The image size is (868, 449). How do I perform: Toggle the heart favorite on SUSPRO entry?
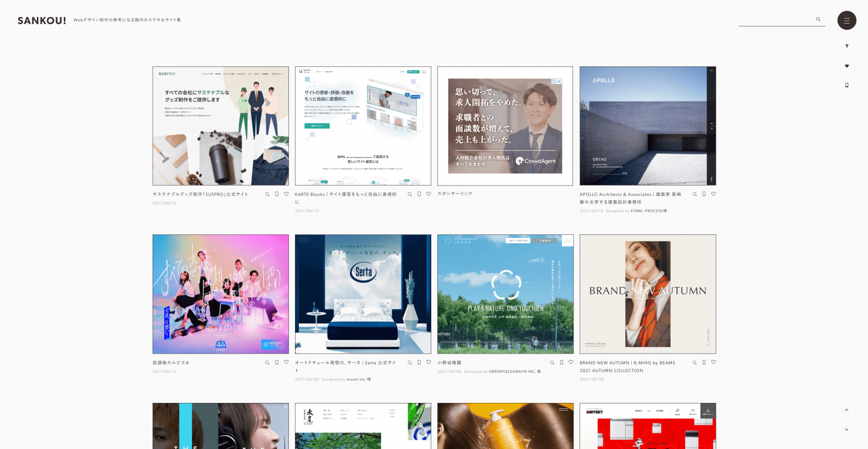tap(286, 194)
